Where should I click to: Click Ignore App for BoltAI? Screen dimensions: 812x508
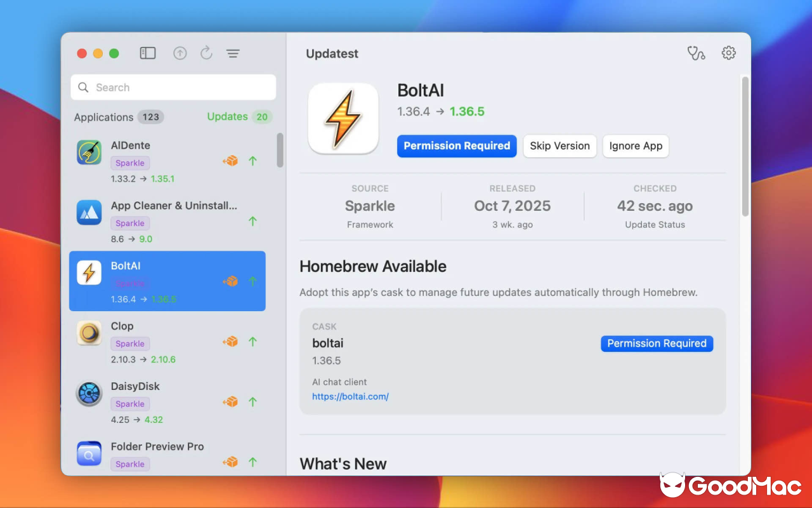point(635,146)
